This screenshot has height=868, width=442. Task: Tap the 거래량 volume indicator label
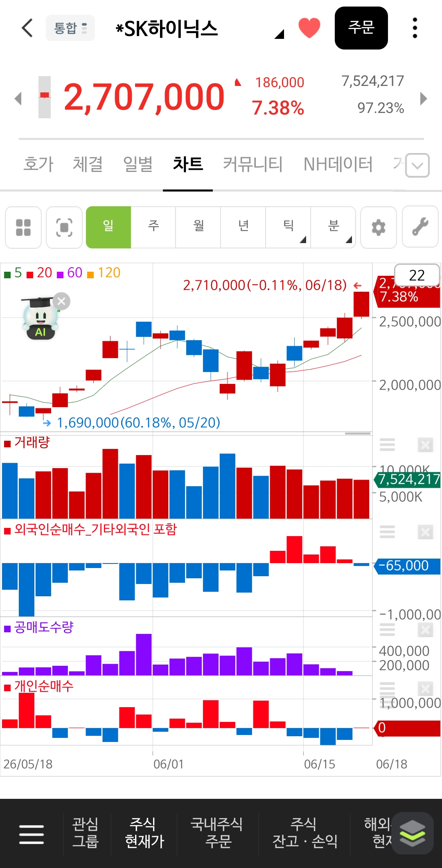click(27, 442)
